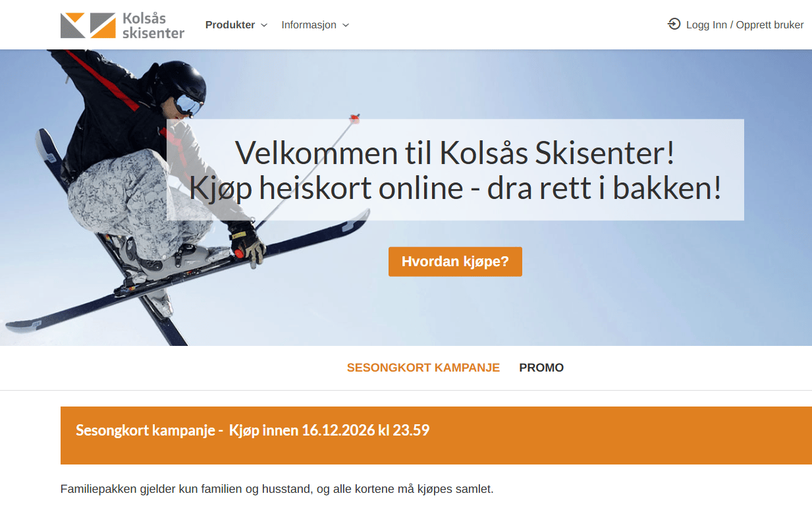Click the login arrow icon
Screen dimensions: 812x506
pyautogui.click(x=674, y=24)
